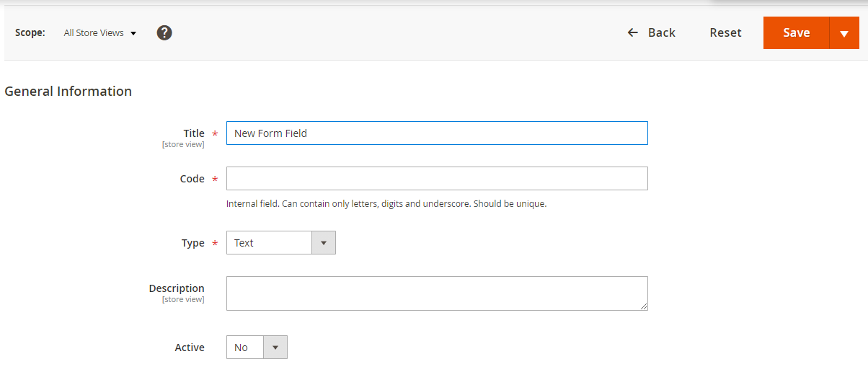Click the Code field hint text
This screenshot has height=372, width=868.
pos(386,204)
